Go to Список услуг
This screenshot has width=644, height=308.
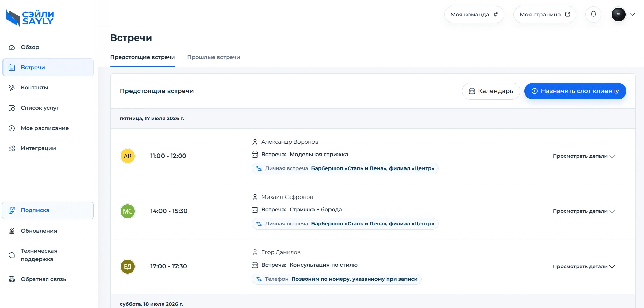click(48, 108)
